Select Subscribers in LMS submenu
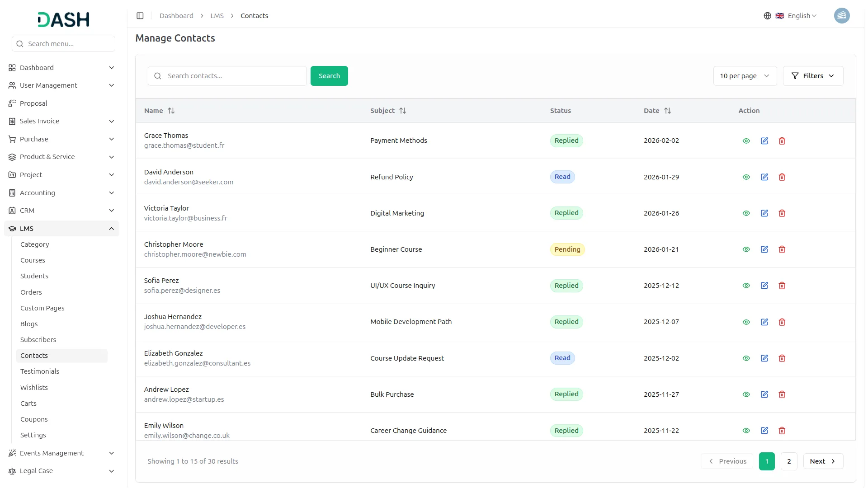868x488 pixels. coord(38,340)
